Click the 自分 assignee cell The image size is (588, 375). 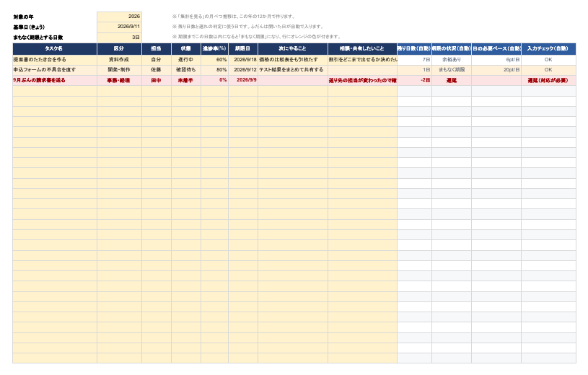[x=157, y=60]
